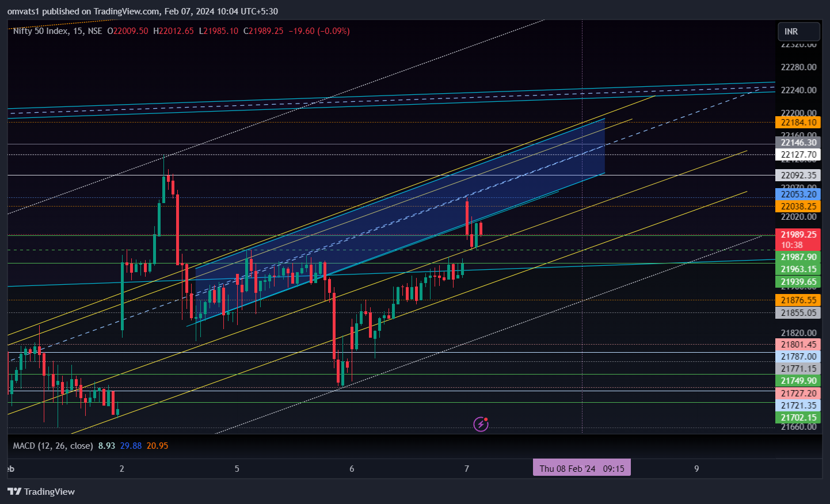Click the high value H22012.65
Image resolution: width=830 pixels, height=504 pixels.
[x=173, y=31]
